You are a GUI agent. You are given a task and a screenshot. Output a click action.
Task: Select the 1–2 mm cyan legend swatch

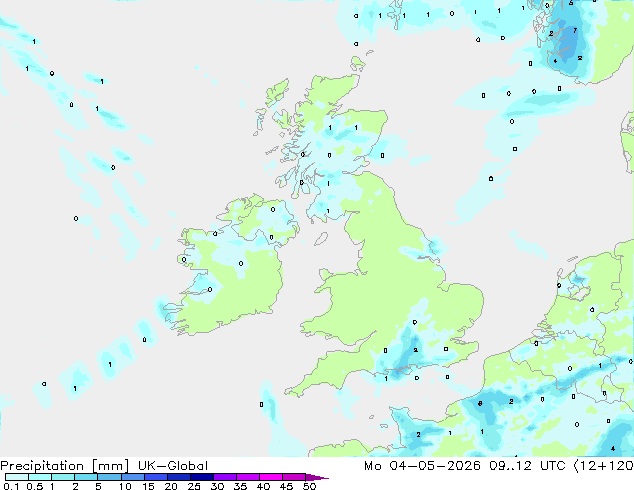63,477
